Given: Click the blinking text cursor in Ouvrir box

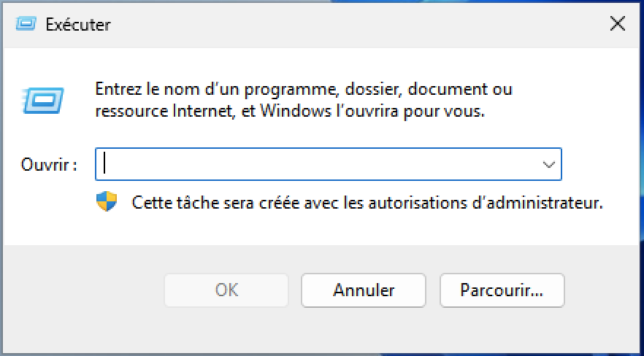Looking at the screenshot, I should [104, 163].
